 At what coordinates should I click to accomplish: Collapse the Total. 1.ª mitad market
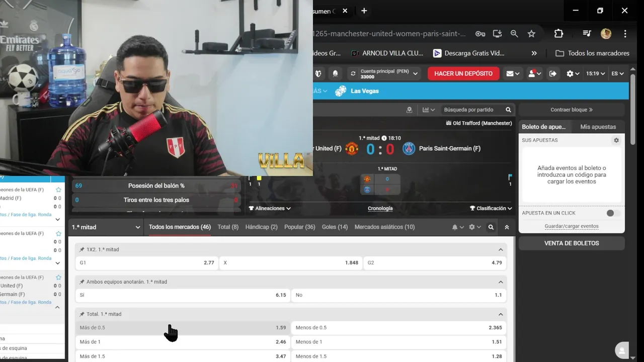pos(501,314)
